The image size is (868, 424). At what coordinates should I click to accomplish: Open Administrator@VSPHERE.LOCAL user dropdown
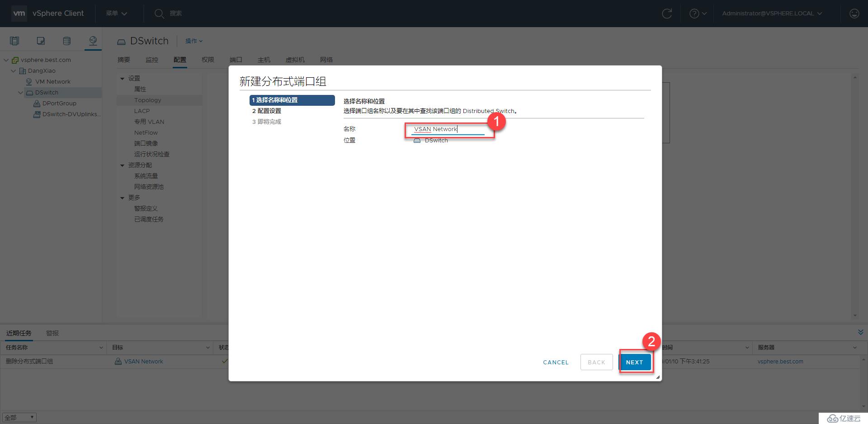point(772,14)
